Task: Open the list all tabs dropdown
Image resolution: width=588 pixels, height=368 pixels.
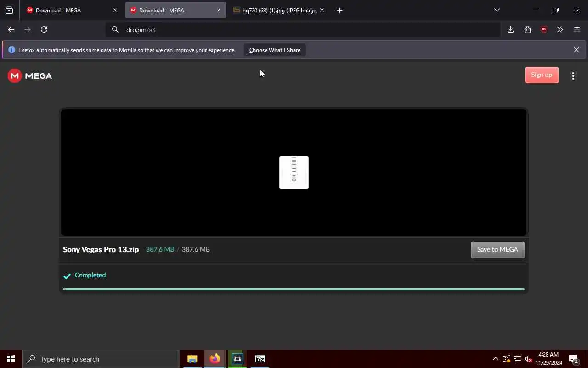Action: click(x=497, y=10)
